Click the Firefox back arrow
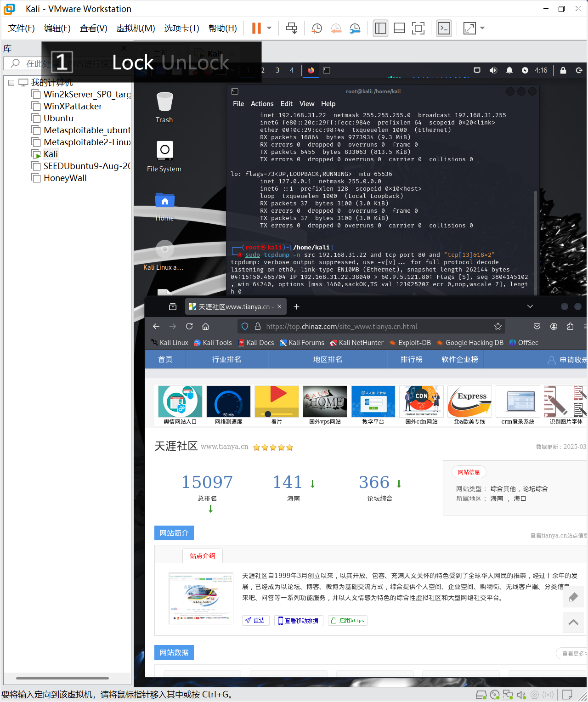Image resolution: width=588 pixels, height=702 pixels. click(x=156, y=326)
